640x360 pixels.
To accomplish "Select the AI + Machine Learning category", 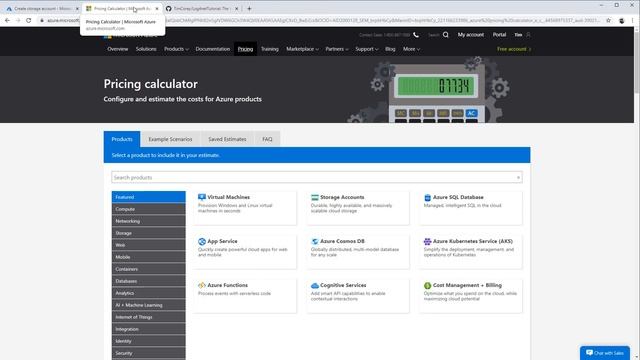I will tap(149, 305).
